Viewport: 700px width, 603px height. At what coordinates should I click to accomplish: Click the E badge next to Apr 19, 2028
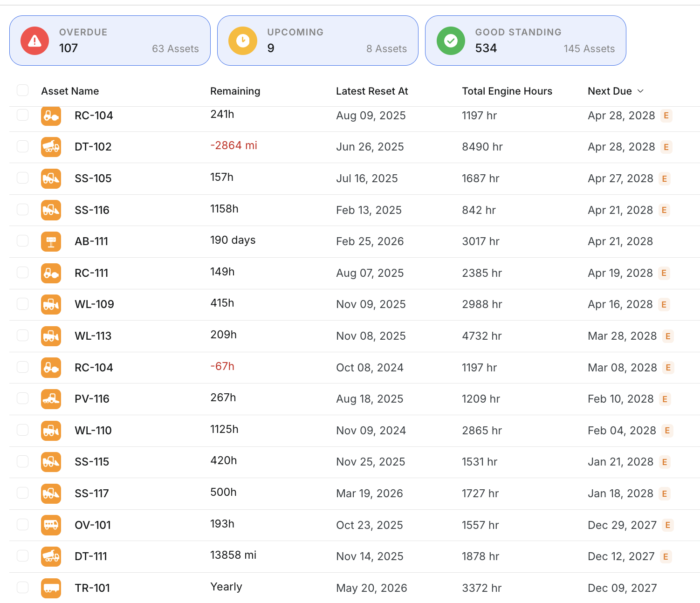(664, 273)
